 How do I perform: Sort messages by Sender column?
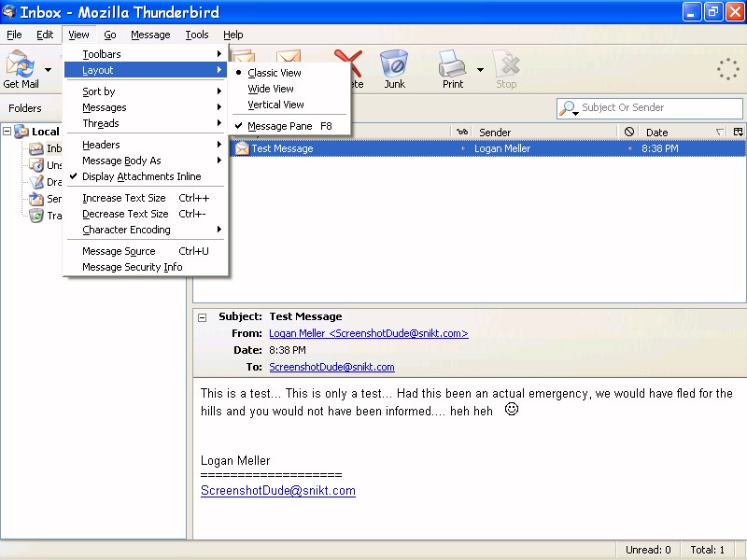[x=543, y=133]
